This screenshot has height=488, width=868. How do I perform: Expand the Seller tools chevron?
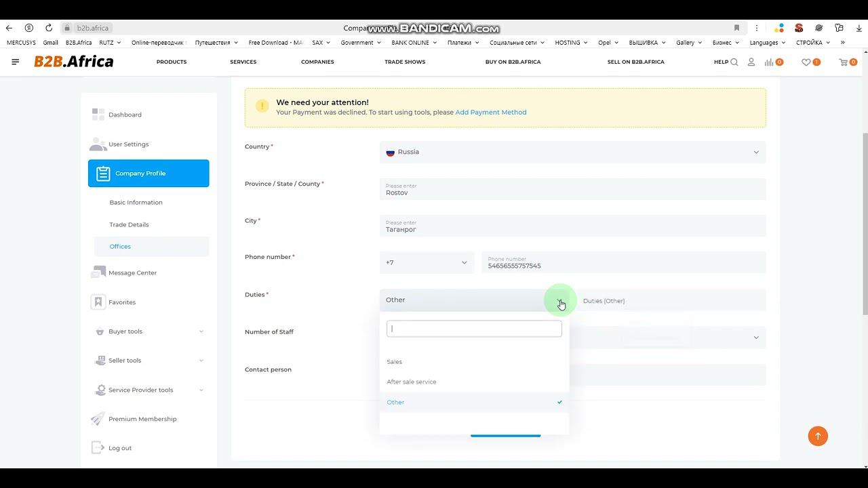tap(201, 361)
